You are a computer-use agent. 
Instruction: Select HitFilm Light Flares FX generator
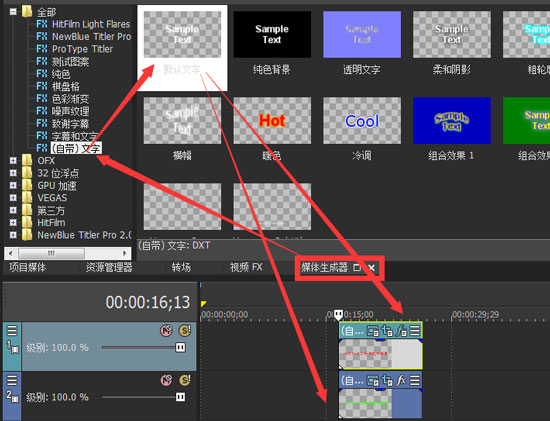pyautogui.click(x=83, y=24)
